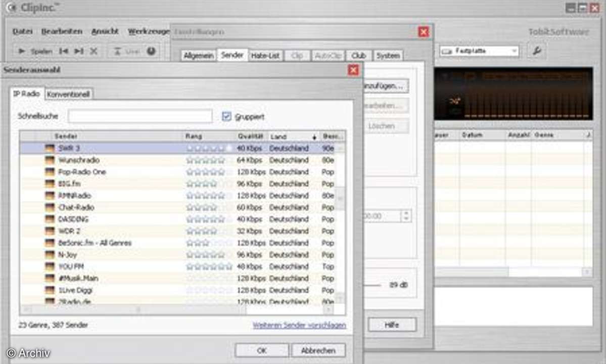The height and width of the screenshot is (364, 606).
Task: Click the Hilfe button in settings window
Action: point(392,325)
